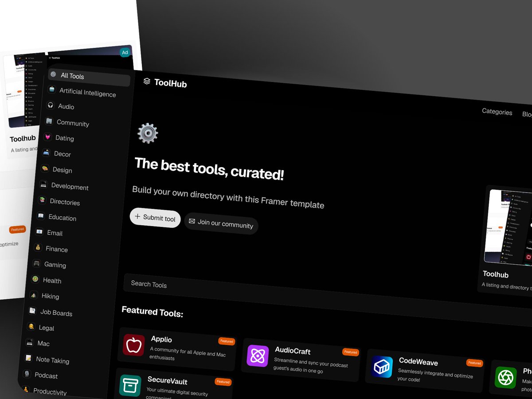Click the Ad badge in background window
Image resolution: width=532 pixels, height=399 pixels.
point(125,52)
